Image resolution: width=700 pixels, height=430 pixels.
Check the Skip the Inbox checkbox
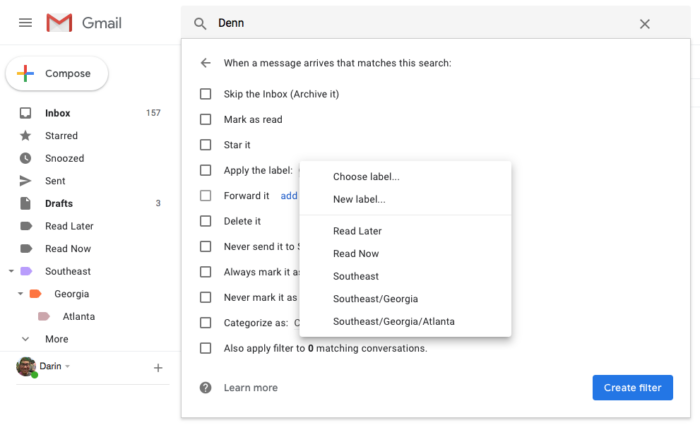click(x=206, y=94)
